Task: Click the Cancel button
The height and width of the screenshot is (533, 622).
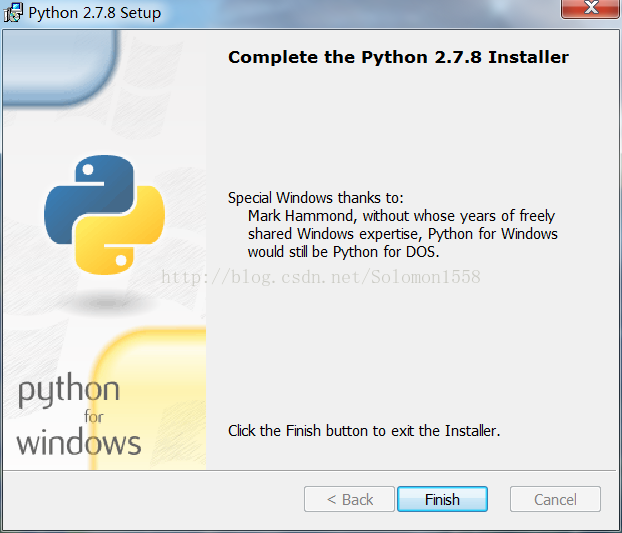Action: click(x=555, y=499)
